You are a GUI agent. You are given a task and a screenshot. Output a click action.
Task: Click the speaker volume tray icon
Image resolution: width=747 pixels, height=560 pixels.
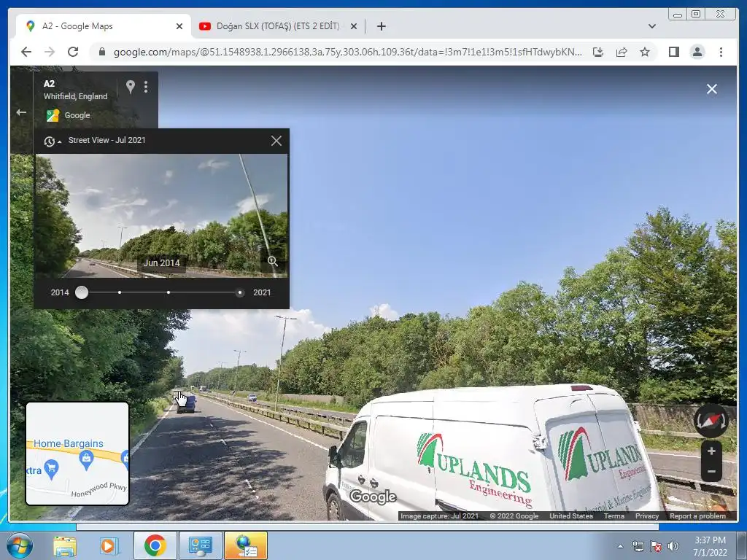pyautogui.click(x=673, y=547)
